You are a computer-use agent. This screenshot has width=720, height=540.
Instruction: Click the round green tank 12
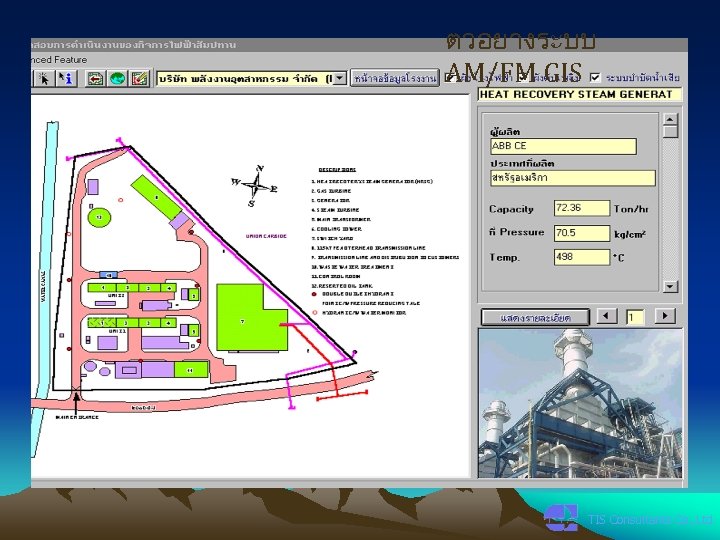pyautogui.click(x=99, y=217)
